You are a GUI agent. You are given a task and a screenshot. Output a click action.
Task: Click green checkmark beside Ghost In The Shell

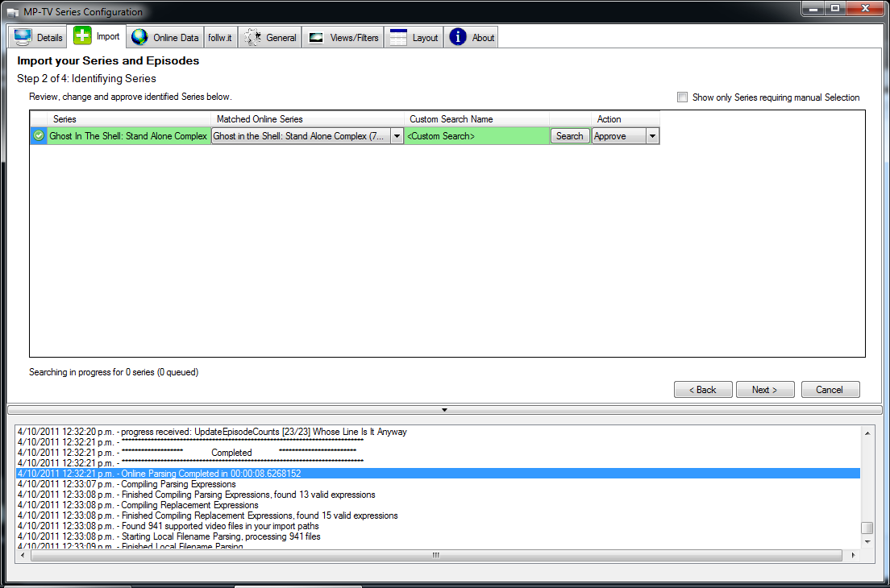(x=39, y=135)
